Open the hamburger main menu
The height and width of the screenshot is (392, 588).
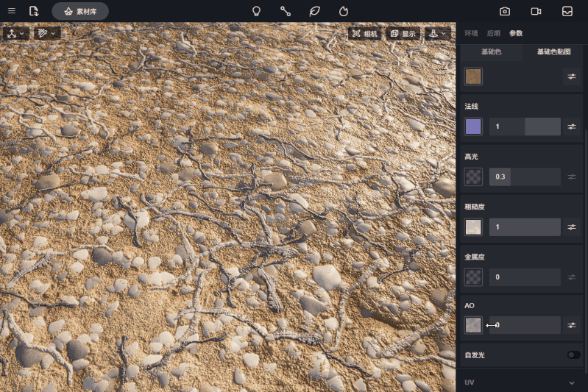(x=11, y=11)
